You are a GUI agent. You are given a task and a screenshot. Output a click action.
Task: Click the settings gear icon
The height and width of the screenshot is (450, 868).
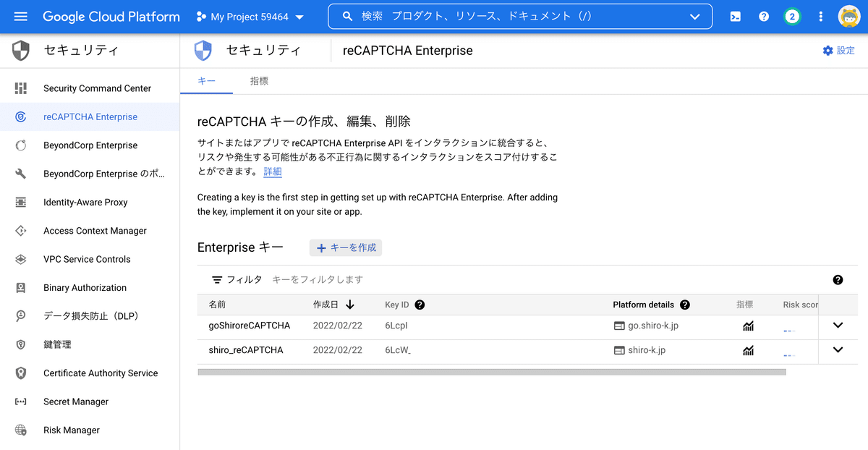pyautogui.click(x=827, y=51)
